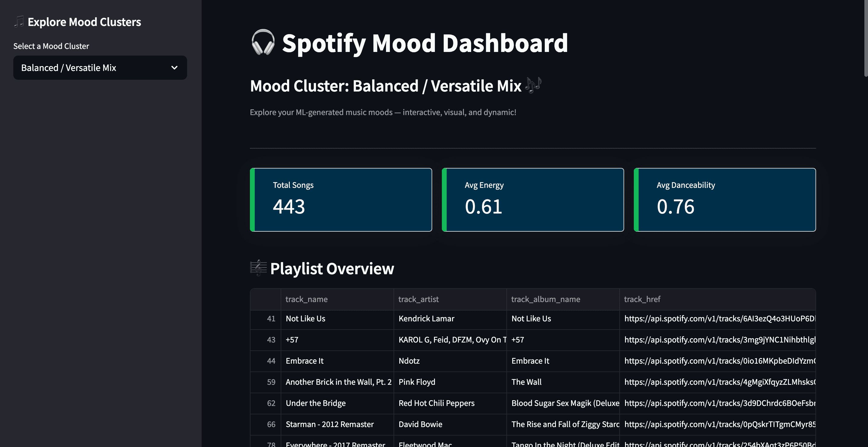Image resolution: width=868 pixels, height=447 pixels.
Task: Click the "Kendrick Lamar" artist cell
Action: [x=450, y=319]
